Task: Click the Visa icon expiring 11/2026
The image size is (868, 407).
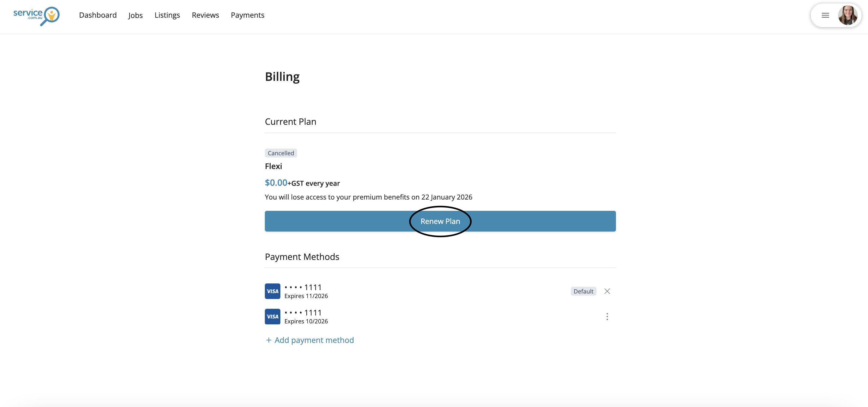Action: [x=272, y=291]
